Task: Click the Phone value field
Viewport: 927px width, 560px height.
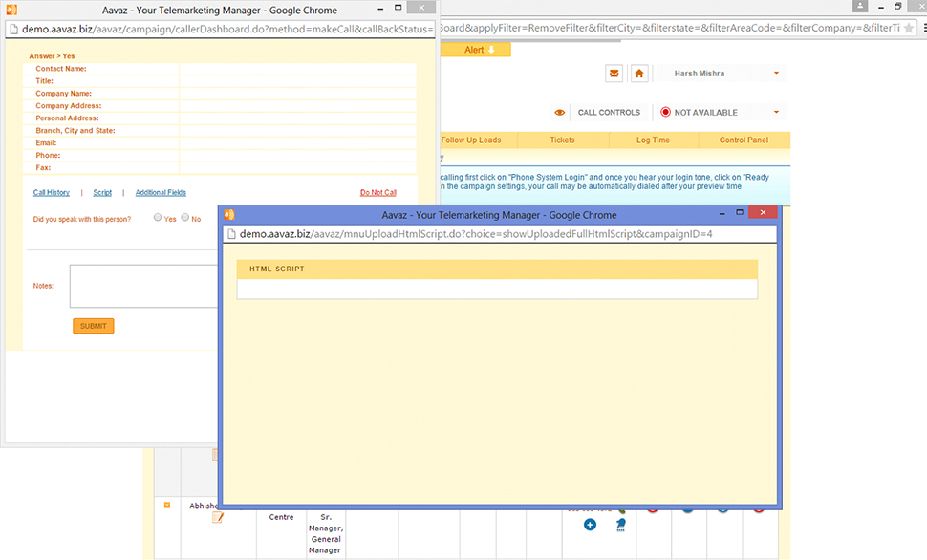Action: 298,156
